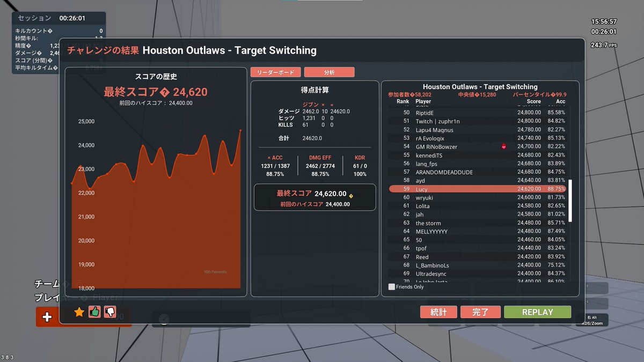Click the 90th Percentile chart label

(x=215, y=272)
